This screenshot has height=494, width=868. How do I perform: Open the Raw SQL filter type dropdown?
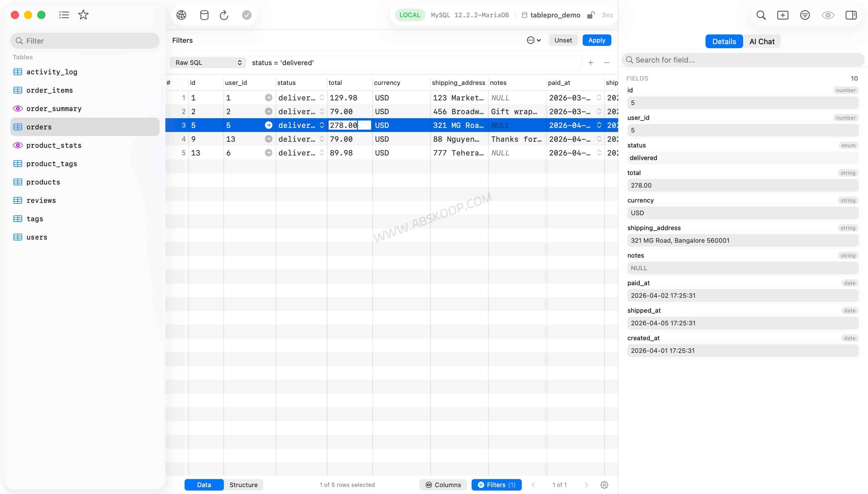coord(208,63)
